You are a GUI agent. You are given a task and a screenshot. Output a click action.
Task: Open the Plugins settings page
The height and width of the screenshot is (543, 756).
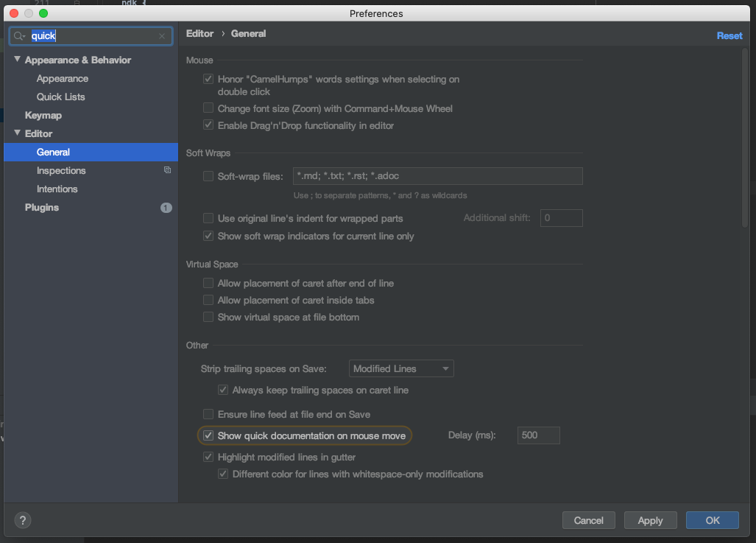[42, 208]
